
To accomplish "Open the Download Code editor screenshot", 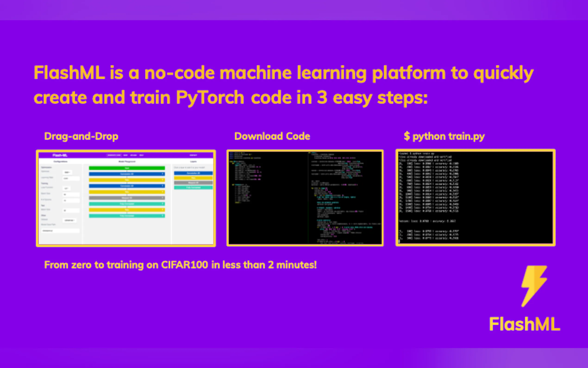I will [x=305, y=198].
